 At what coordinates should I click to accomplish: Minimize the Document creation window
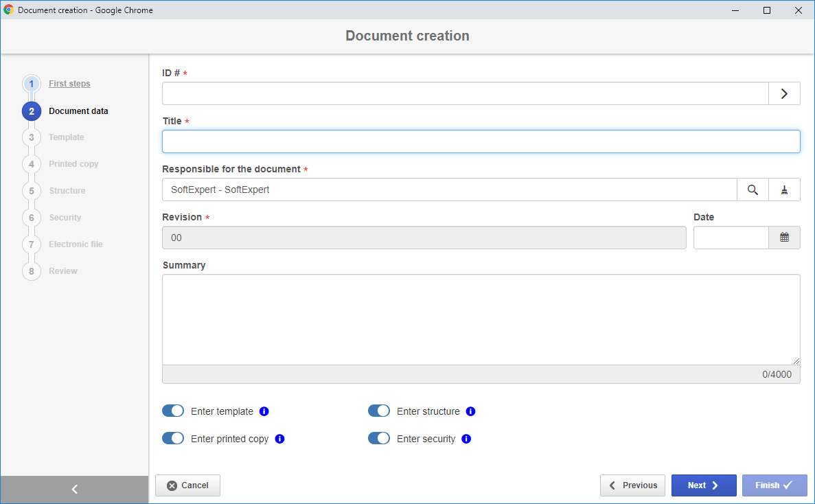pos(735,10)
